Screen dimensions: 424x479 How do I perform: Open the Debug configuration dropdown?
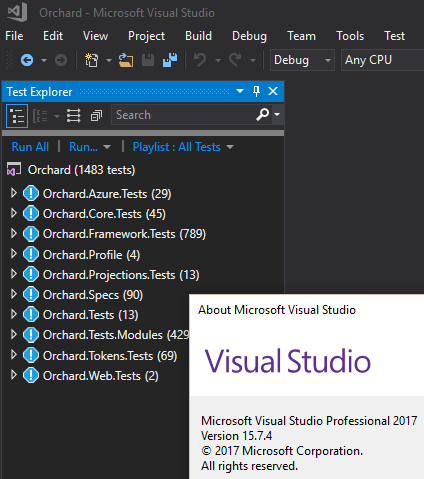[x=302, y=60]
